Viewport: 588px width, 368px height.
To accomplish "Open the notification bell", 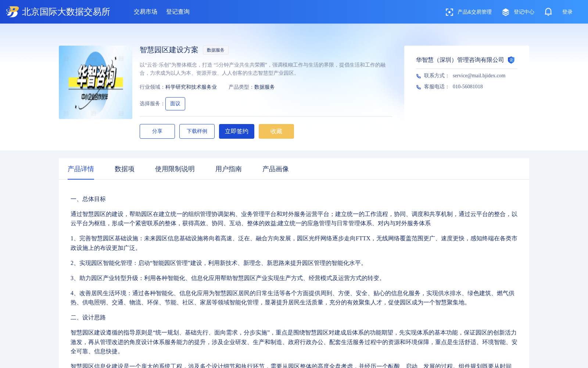I will tap(548, 12).
